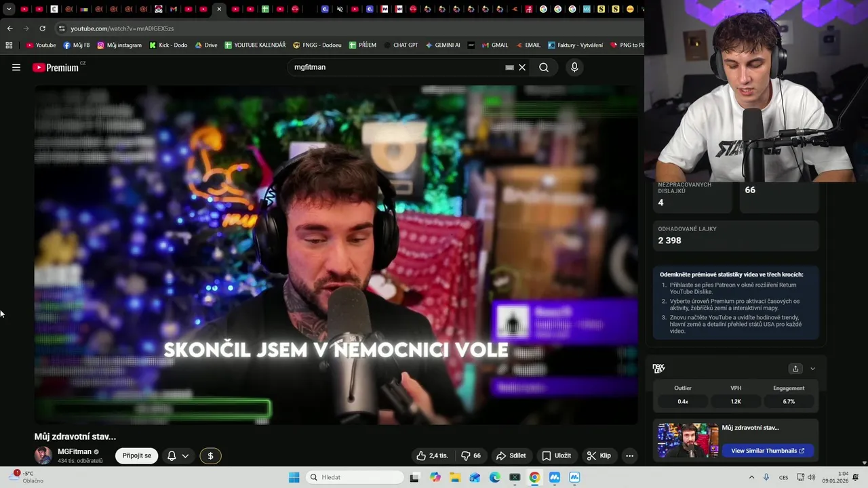Open the Můj FB bookmark

pos(77,45)
